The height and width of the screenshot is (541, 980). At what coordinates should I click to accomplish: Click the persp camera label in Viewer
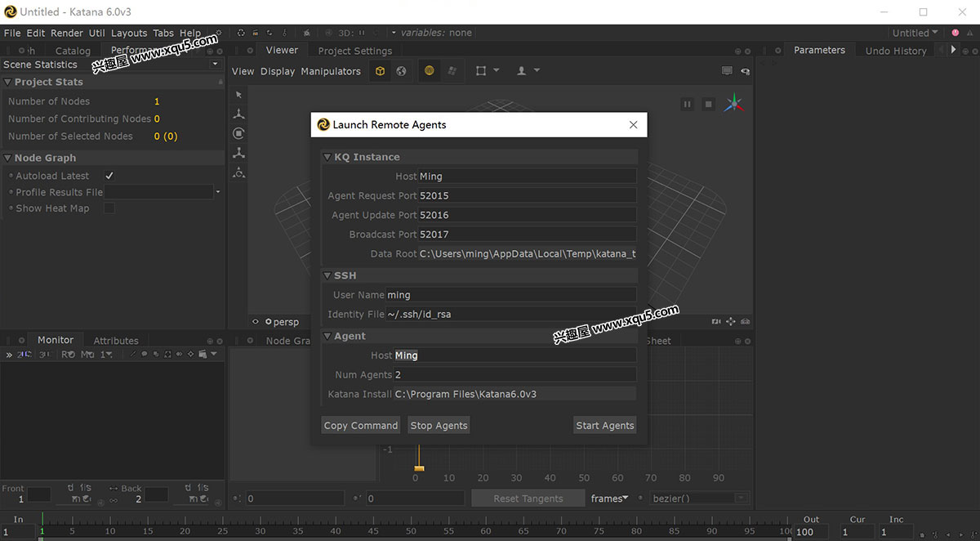[286, 322]
